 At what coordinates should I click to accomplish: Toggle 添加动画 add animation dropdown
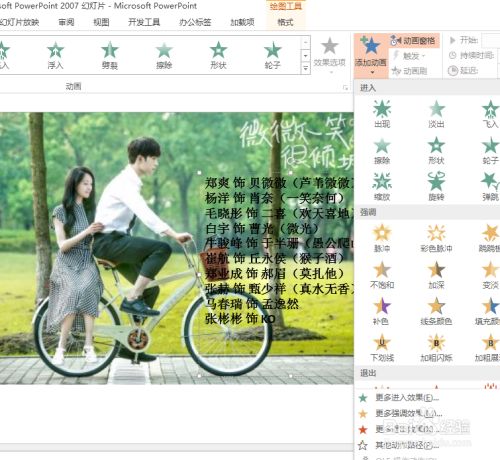pos(371,55)
